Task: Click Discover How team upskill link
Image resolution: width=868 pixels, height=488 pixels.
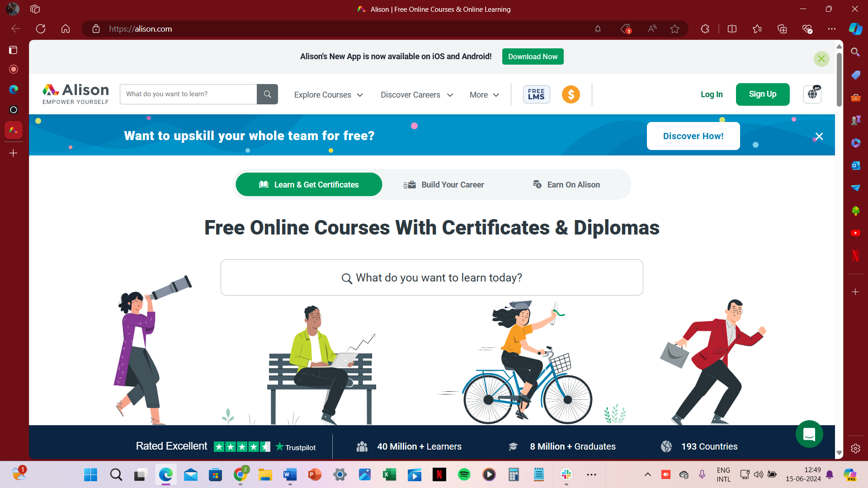Action: [x=693, y=136]
